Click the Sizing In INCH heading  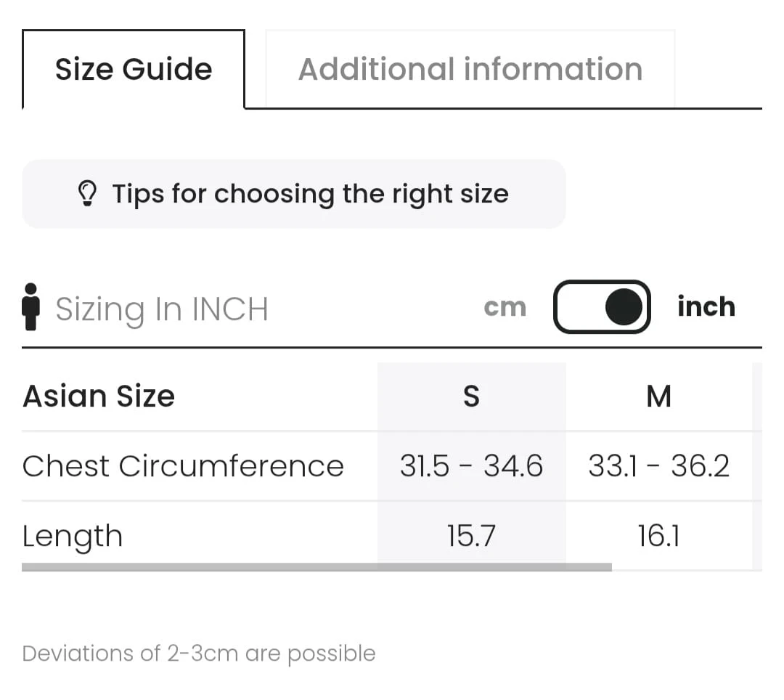pyautogui.click(x=162, y=309)
